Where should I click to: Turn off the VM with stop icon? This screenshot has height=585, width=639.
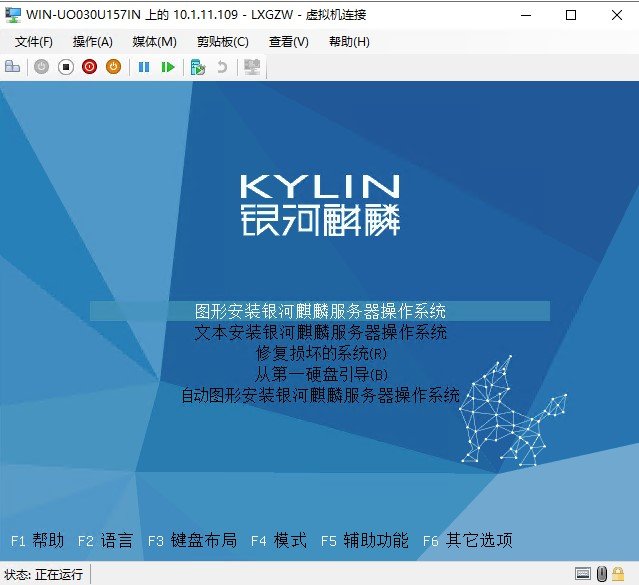pos(66,67)
